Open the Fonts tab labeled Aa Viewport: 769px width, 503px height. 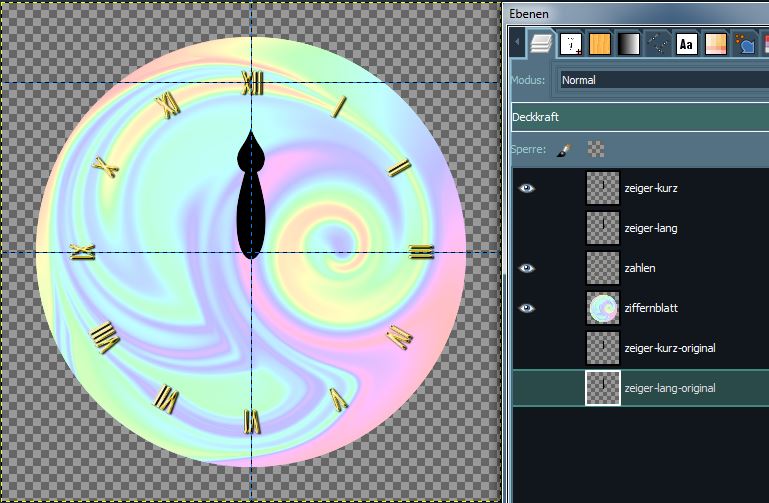point(686,44)
